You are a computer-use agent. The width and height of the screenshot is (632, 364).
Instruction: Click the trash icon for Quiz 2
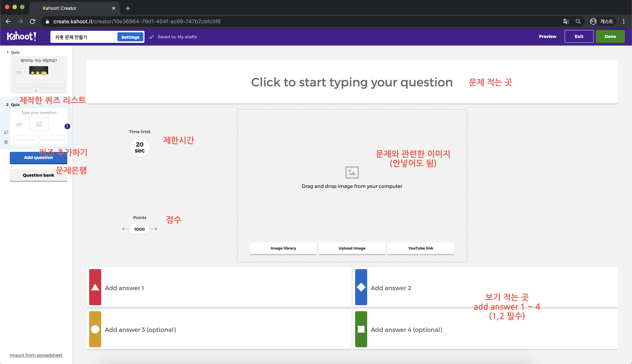pos(6,142)
